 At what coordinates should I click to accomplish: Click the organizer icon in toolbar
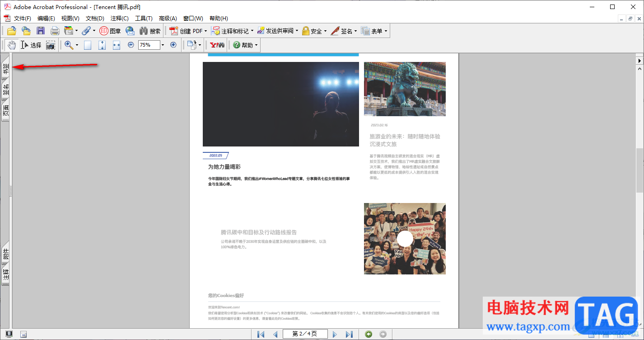69,31
